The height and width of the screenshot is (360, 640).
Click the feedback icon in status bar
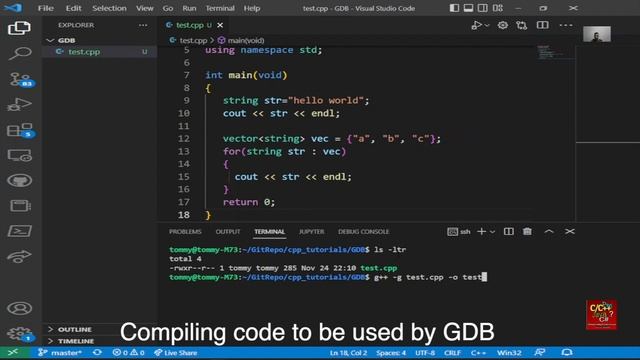[540, 353]
